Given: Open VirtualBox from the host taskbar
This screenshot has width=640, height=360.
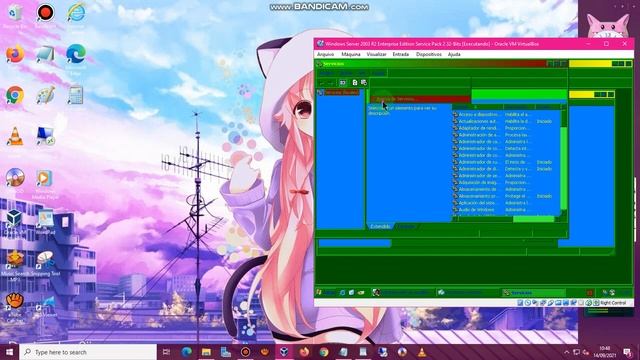Looking at the screenshot, I should click(284, 352).
